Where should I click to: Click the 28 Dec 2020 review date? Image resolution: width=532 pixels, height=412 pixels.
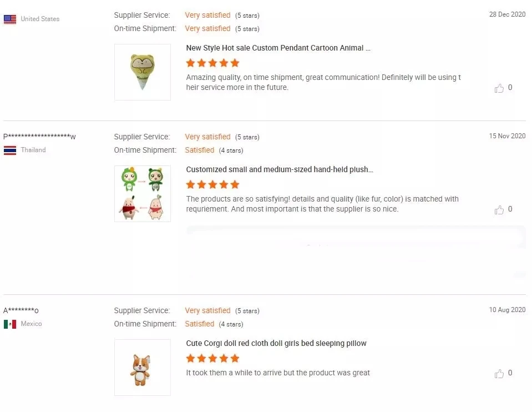click(x=507, y=14)
